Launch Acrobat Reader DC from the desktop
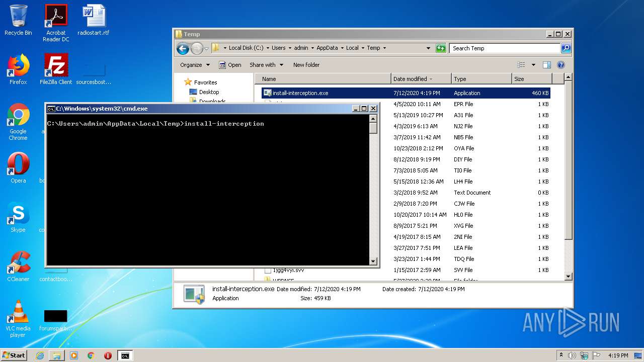This screenshot has width=644, height=362. (x=56, y=23)
